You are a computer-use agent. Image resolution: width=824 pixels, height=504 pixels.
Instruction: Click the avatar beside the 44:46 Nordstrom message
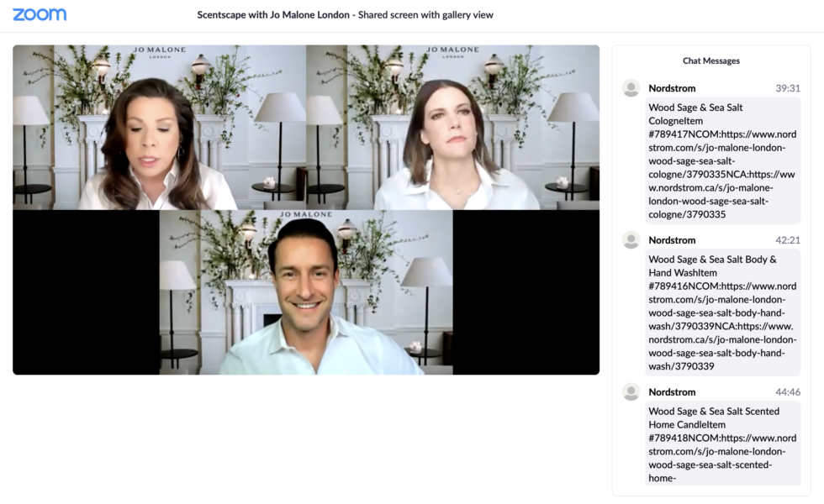click(x=631, y=392)
